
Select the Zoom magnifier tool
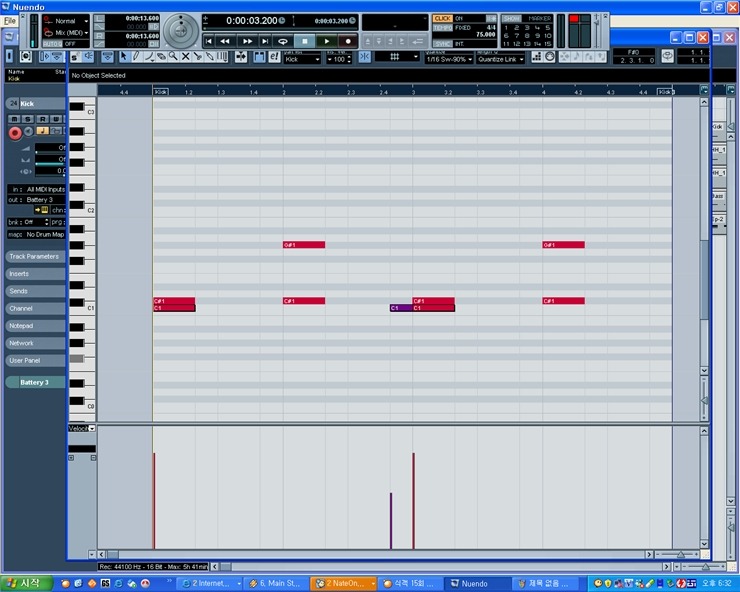(173, 57)
